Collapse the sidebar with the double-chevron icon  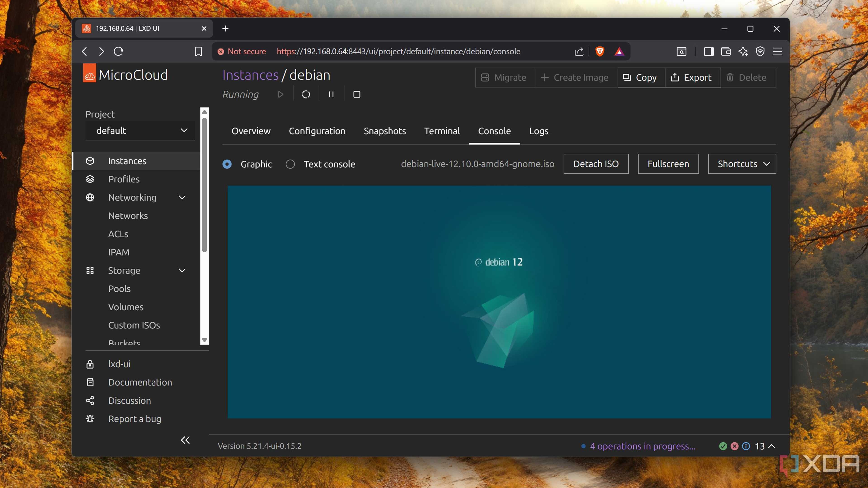pos(185,440)
